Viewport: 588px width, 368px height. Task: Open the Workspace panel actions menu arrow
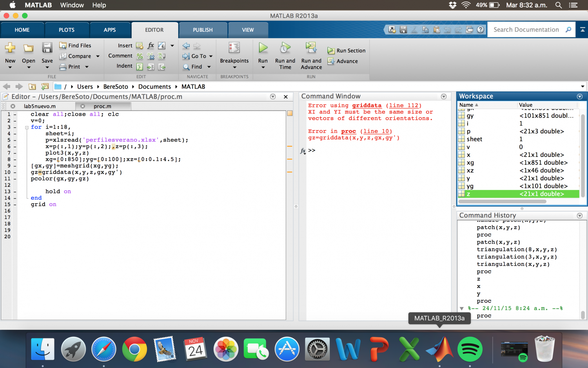click(580, 97)
